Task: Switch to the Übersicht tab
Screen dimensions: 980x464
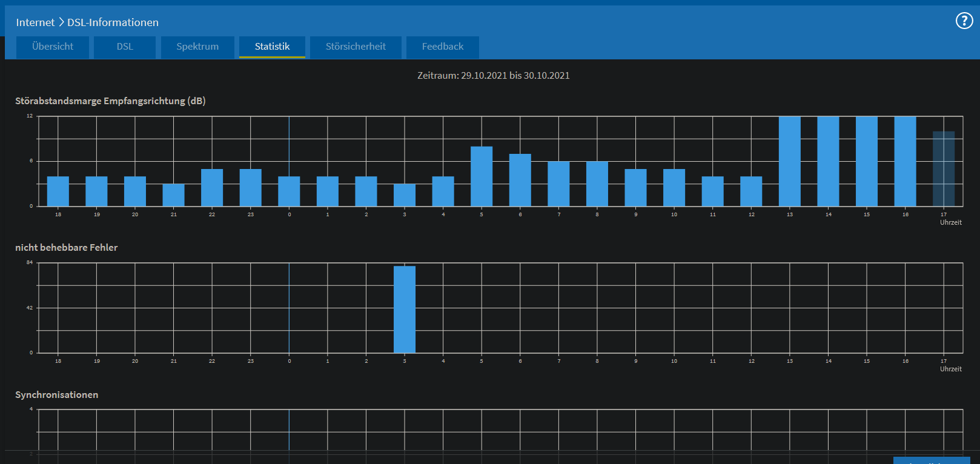Action: pos(53,47)
